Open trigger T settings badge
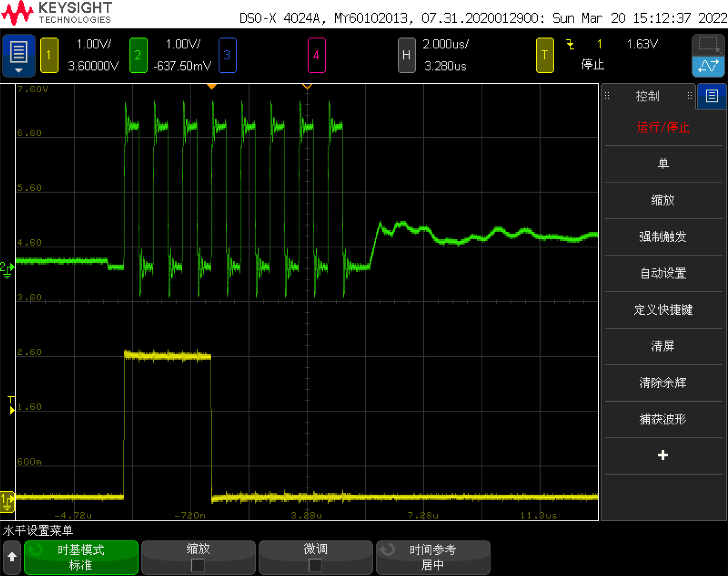Image resolution: width=728 pixels, height=576 pixels. pos(544,55)
